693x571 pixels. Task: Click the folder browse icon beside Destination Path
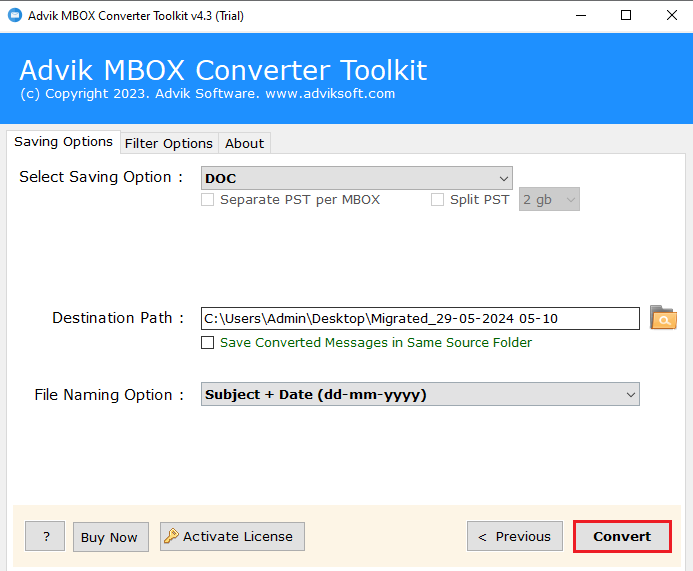[663, 318]
